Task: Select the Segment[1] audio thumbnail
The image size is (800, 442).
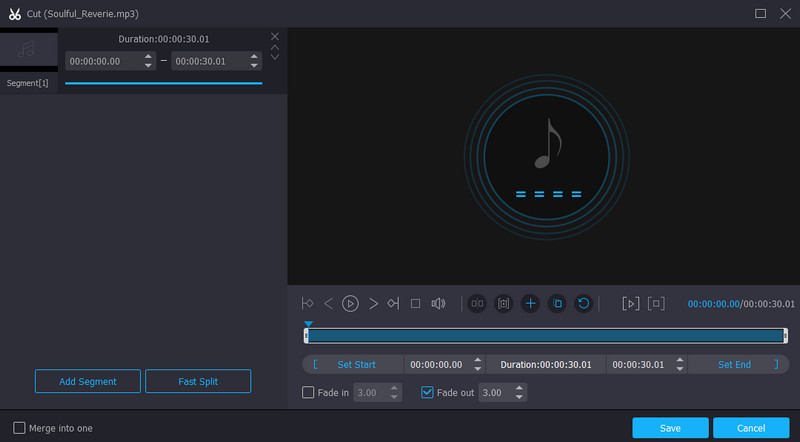Action: click(x=28, y=51)
